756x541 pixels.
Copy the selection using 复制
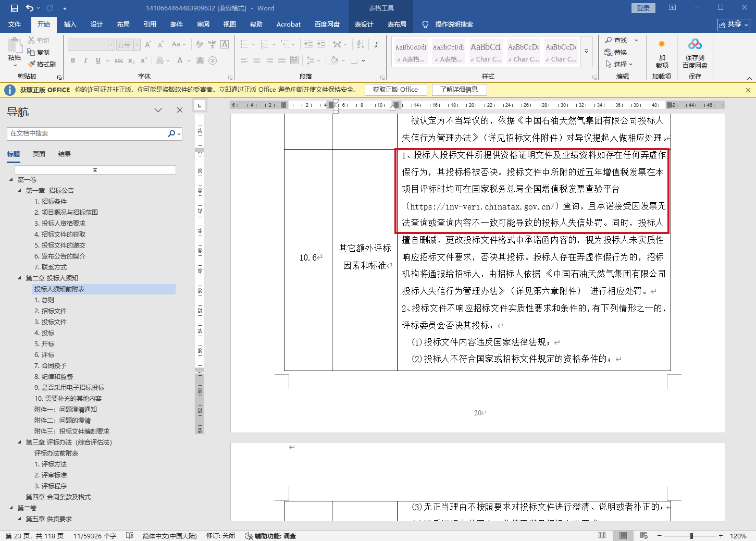point(39,52)
